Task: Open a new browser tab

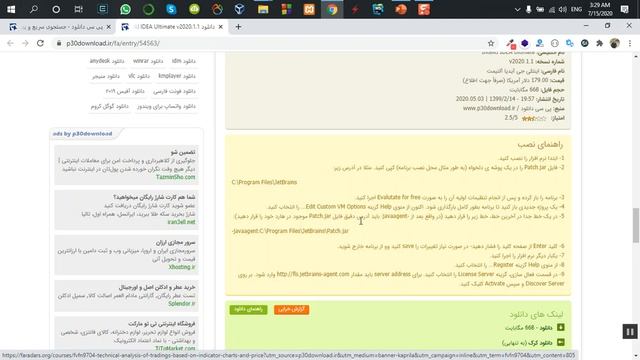Action: pyautogui.click(x=238, y=27)
